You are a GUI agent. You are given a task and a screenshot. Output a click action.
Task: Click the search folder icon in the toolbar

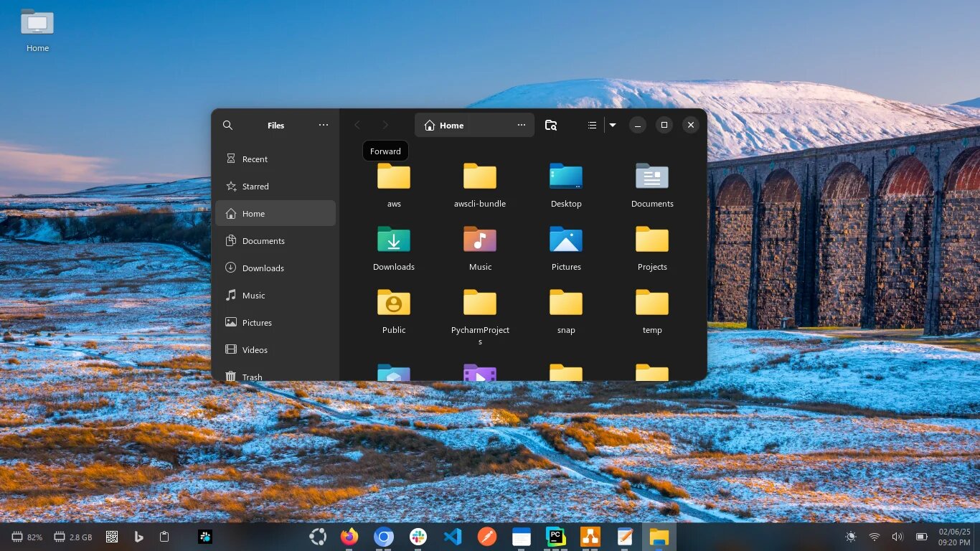[551, 125]
